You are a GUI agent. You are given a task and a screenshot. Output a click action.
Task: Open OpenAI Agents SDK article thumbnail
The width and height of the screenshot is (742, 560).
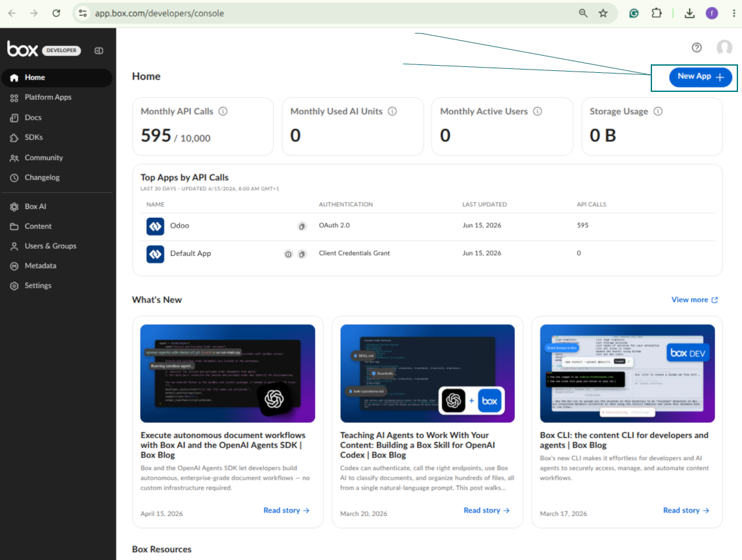[x=228, y=373]
